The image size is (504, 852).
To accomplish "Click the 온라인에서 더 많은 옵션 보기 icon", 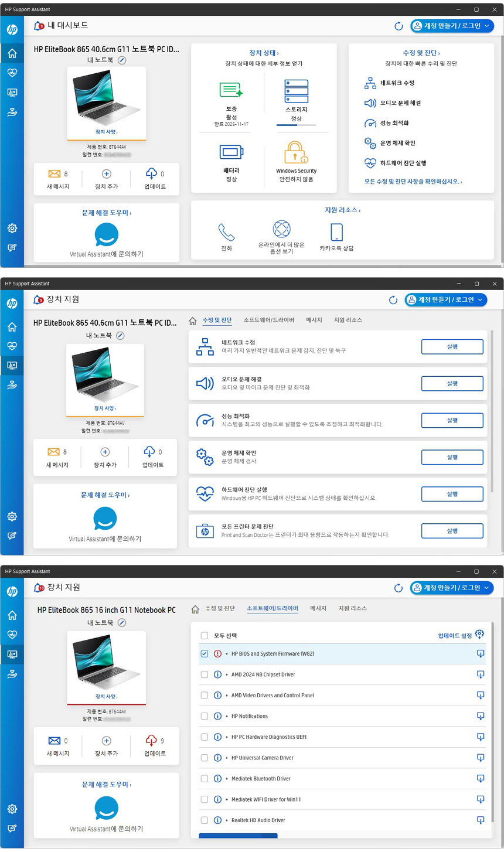I will (281, 229).
